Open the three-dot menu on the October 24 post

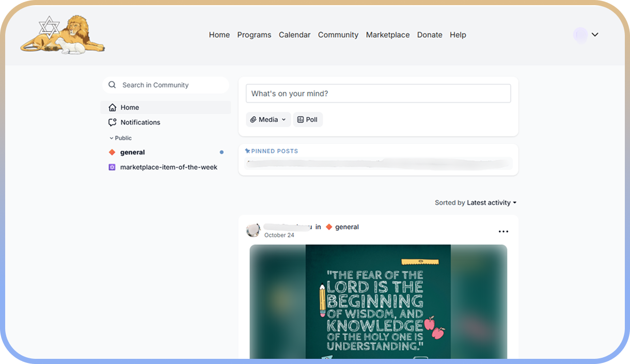(x=503, y=231)
